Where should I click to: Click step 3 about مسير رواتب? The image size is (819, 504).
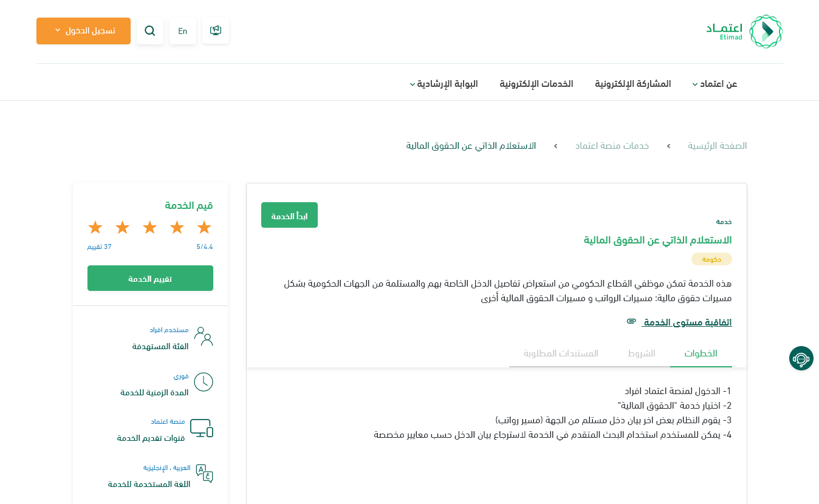point(614,420)
